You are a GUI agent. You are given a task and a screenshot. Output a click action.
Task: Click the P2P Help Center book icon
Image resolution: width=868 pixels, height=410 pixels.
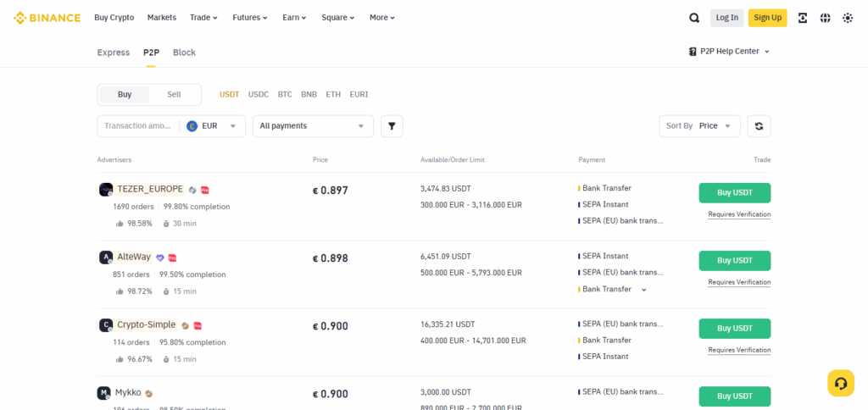(693, 52)
